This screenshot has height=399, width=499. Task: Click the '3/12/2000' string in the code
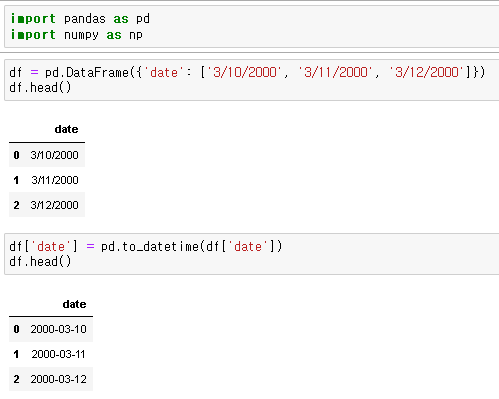tap(427, 72)
